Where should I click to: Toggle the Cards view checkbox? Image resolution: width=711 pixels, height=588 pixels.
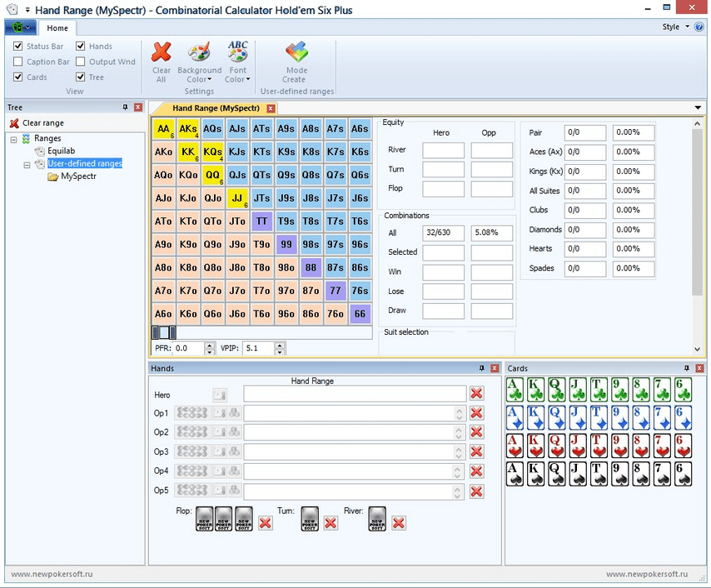click(x=18, y=77)
